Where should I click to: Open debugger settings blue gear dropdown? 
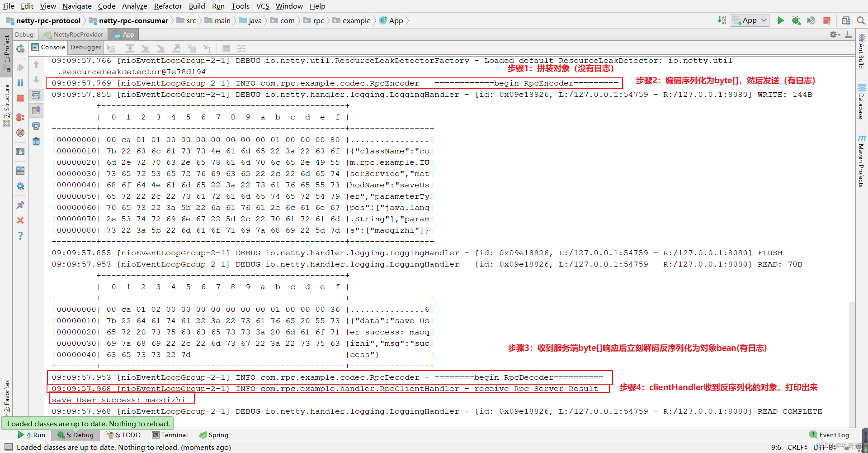pyautogui.click(x=20, y=186)
